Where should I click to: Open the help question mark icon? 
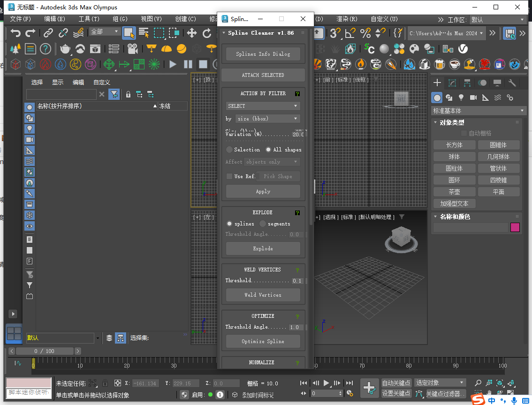(x=46, y=49)
